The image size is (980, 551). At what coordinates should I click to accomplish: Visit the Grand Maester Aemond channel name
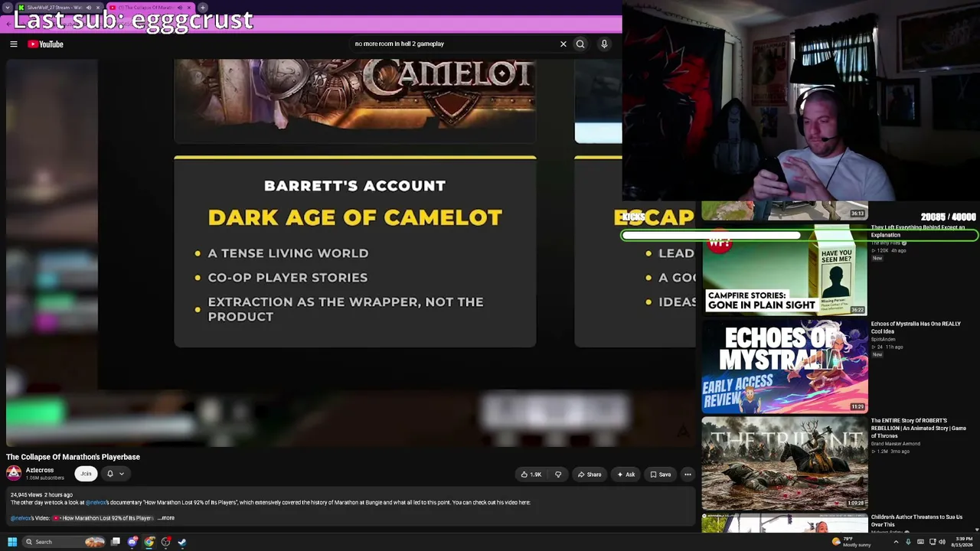click(896, 444)
